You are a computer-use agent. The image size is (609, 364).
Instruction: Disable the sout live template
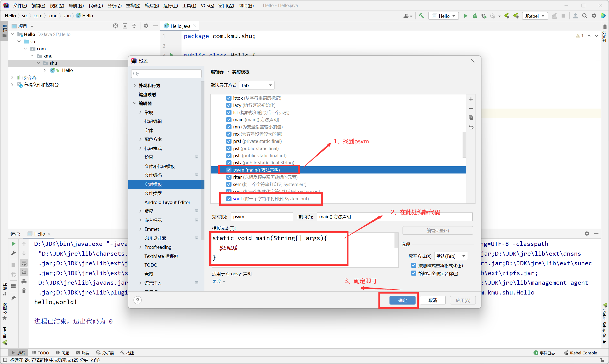pos(229,199)
